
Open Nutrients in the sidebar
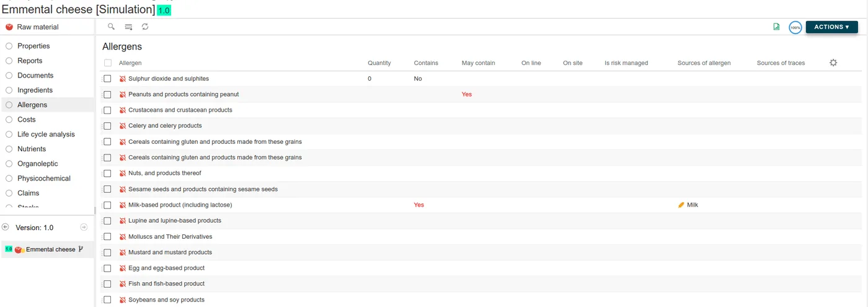[32, 149]
